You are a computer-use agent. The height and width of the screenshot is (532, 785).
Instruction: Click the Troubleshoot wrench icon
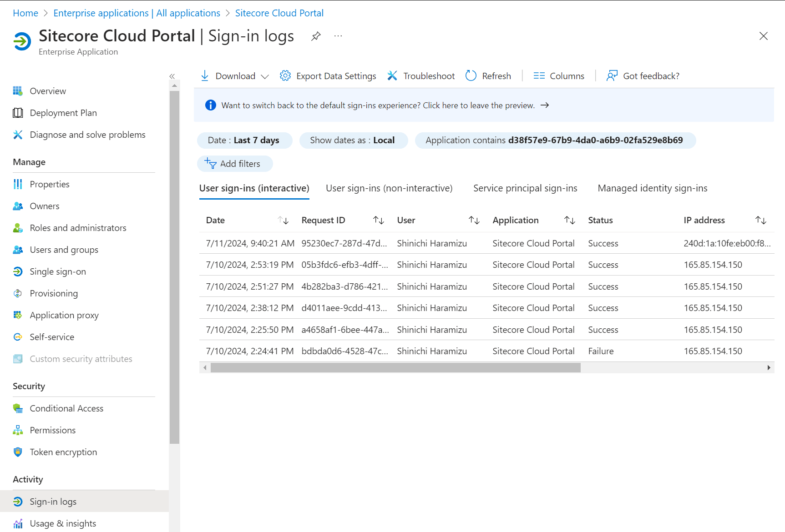pos(392,76)
